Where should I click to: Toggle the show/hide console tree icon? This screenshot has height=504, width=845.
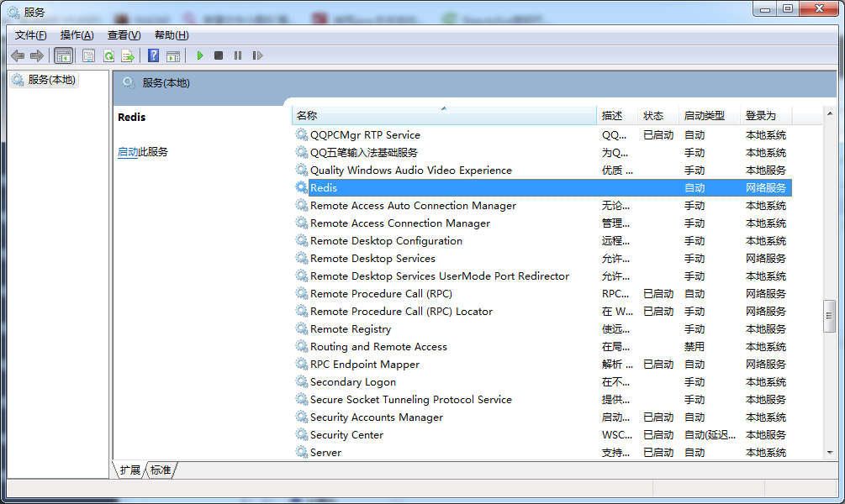64,55
